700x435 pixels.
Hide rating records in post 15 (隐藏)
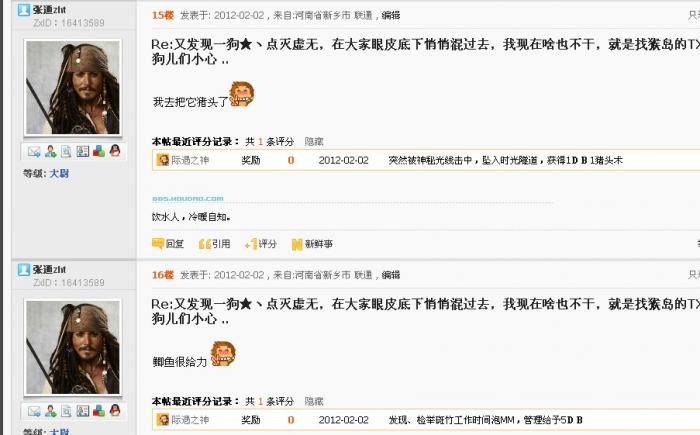314,142
